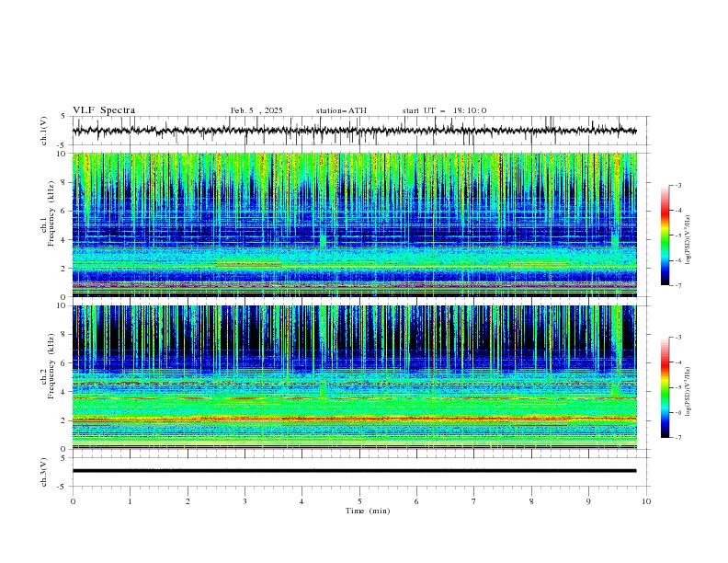Image resolution: width=728 pixels, height=563 pixels.
Task: Click the ch.1 voltage waveform trace
Action: click(x=354, y=131)
